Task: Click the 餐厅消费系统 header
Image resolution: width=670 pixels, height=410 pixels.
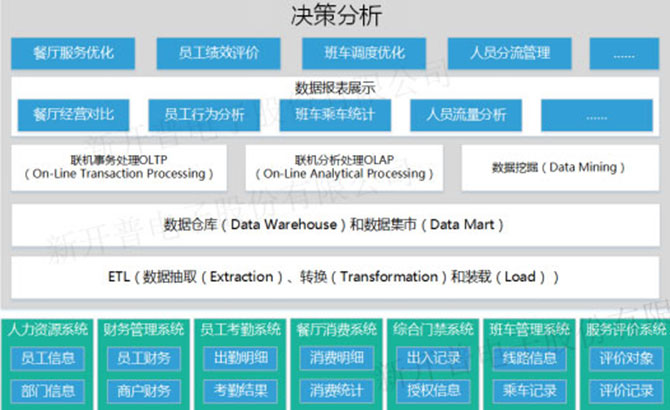Action: (337, 329)
